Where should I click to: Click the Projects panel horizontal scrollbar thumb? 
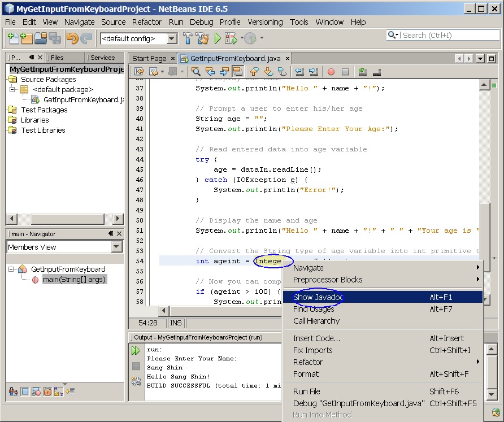point(67,219)
